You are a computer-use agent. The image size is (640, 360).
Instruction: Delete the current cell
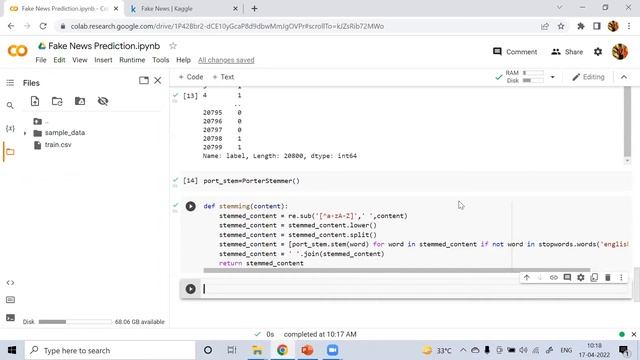(607, 278)
